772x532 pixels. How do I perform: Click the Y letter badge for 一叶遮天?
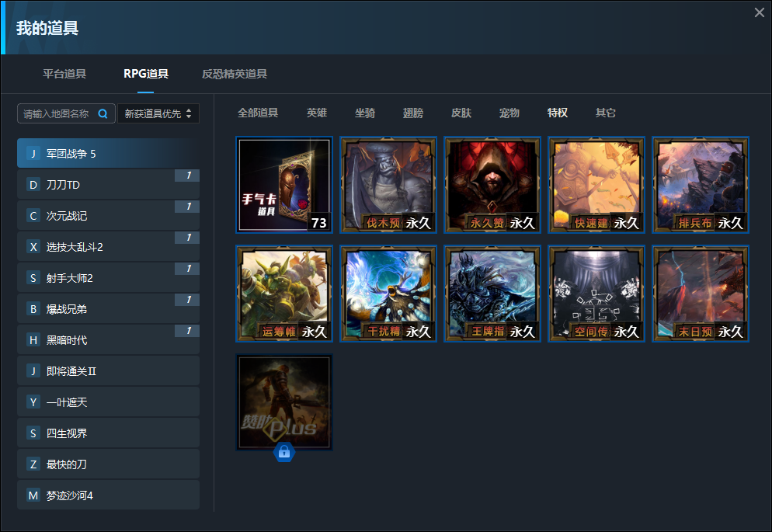(33, 402)
